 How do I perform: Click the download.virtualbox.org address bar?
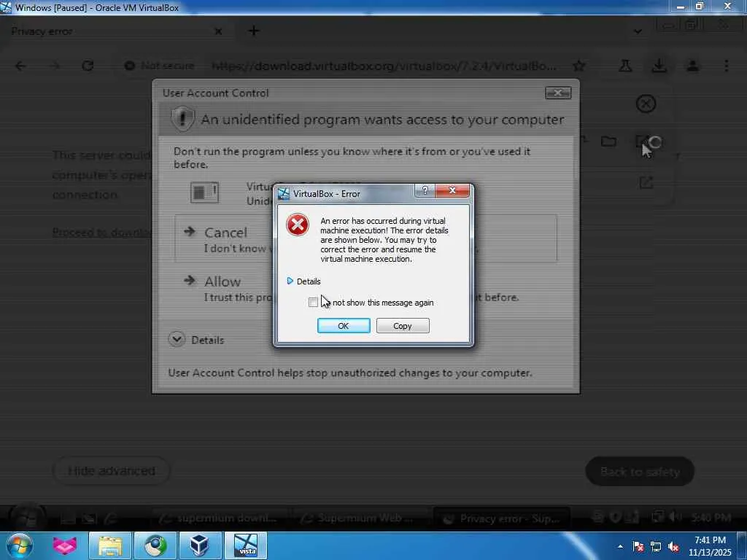384,66
